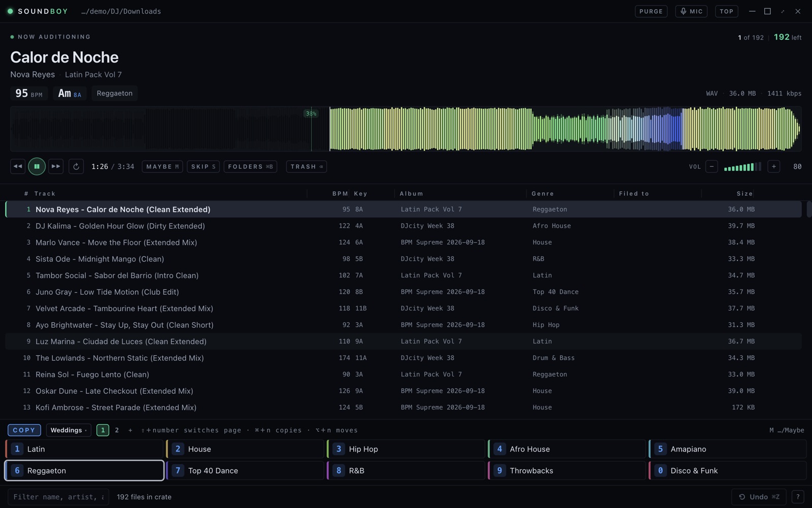Open the FOLDERS panel button
Image resolution: width=812 pixels, height=508 pixels.
coord(250,167)
